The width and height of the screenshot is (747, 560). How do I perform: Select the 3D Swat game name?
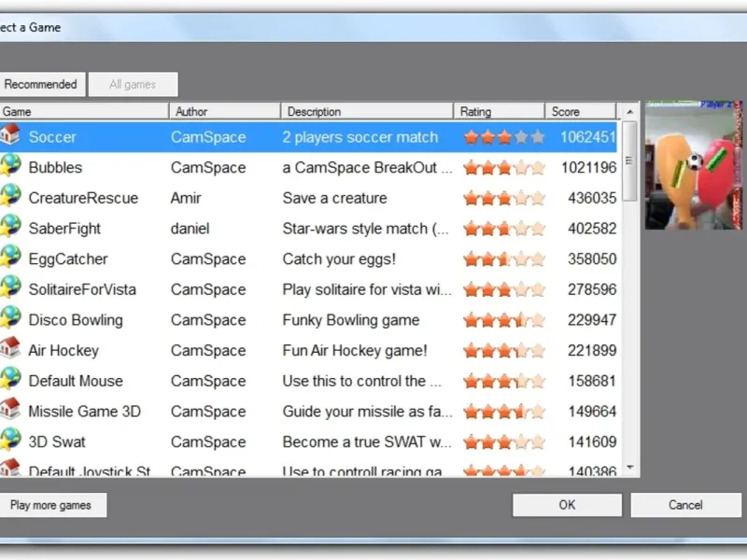(57, 441)
